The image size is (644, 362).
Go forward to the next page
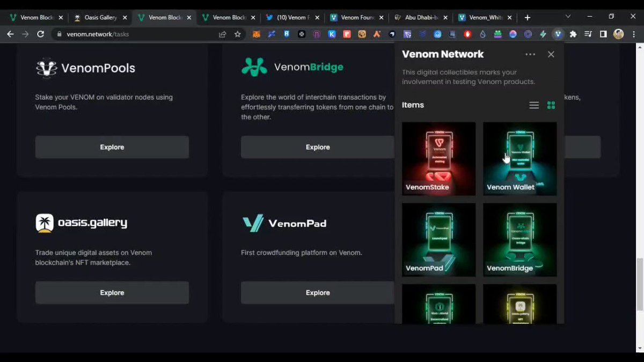tap(25, 34)
